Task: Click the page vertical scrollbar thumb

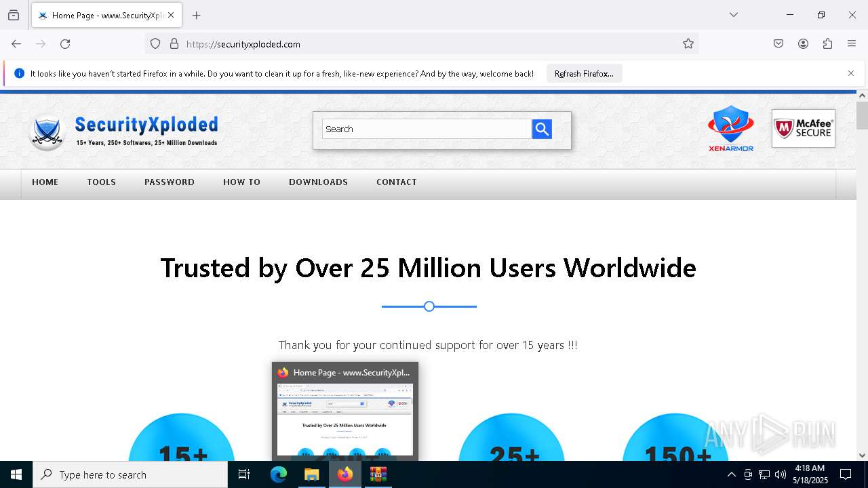Action: 862,115
